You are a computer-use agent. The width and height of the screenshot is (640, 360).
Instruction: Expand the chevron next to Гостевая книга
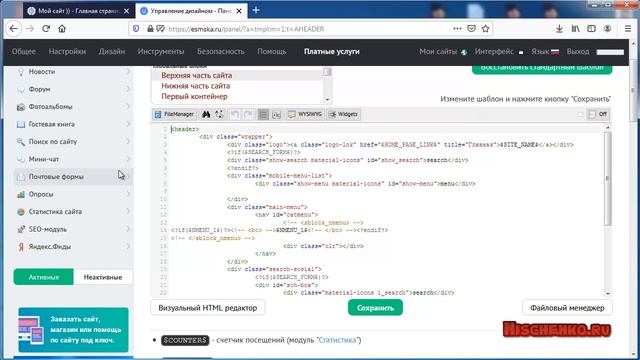[128, 124]
